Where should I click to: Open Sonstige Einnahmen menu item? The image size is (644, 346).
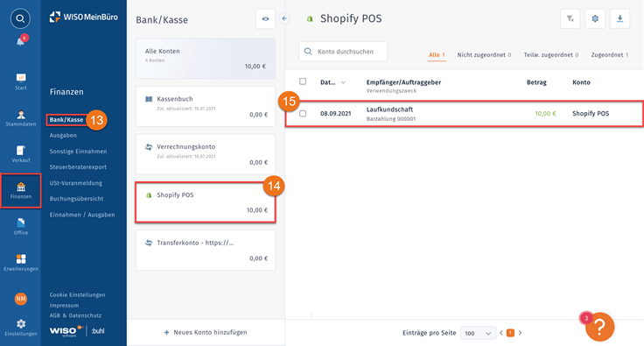(x=79, y=152)
